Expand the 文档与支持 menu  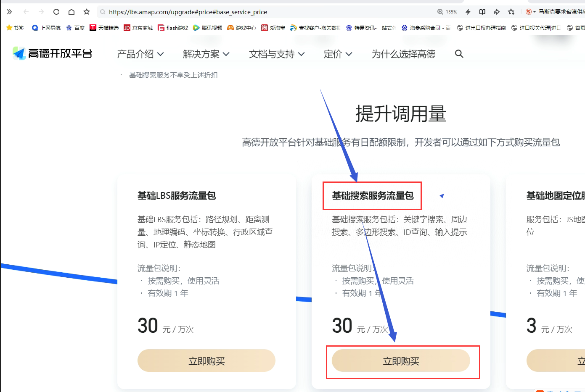click(277, 54)
